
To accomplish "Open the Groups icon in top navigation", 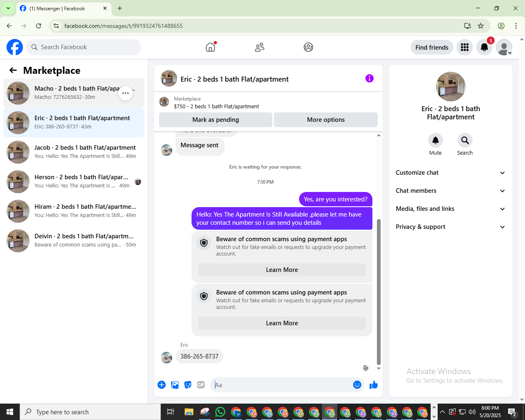I will point(308,47).
